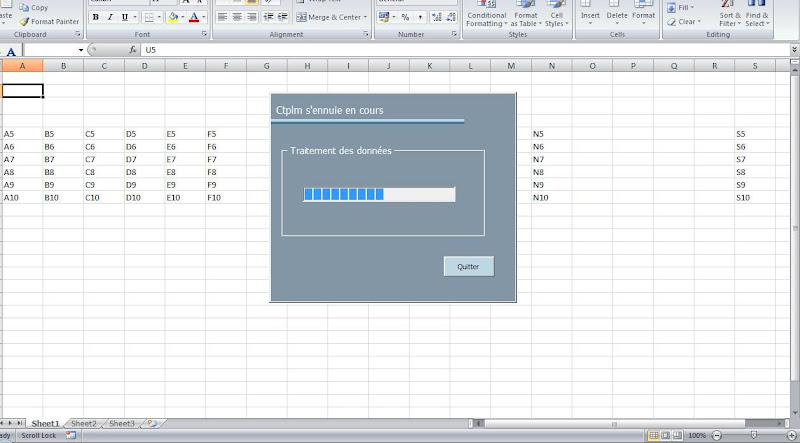This screenshot has width=800, height=443.
Task: Apply the yellow fill color bucket
Action: pos(173,17)
